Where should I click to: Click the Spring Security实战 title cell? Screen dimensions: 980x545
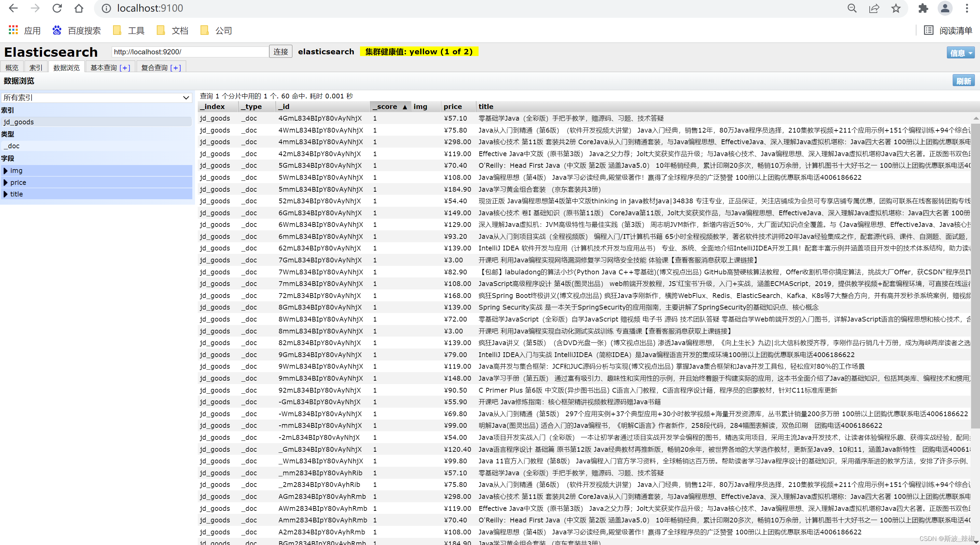pyautogui.click(x=648, y=307)
